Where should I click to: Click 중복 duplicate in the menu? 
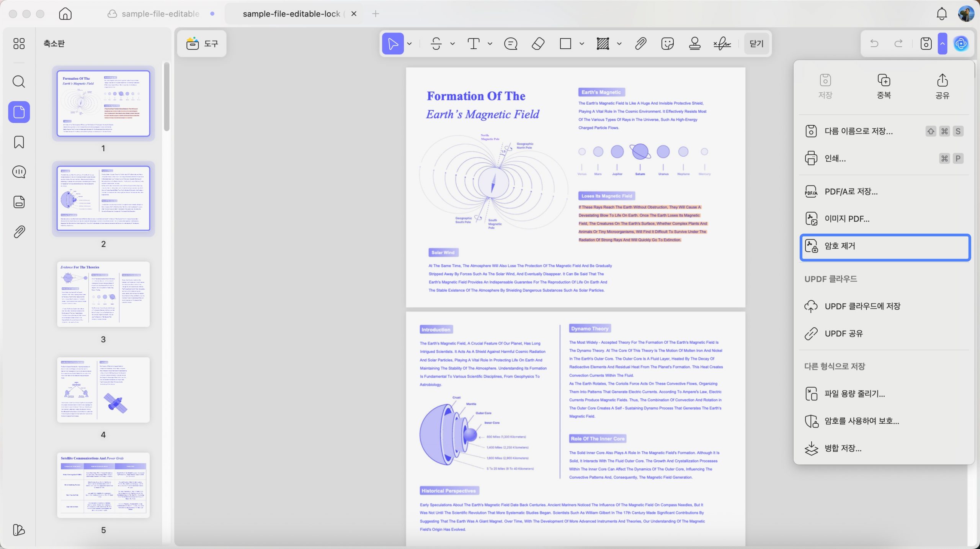point(884,87)
